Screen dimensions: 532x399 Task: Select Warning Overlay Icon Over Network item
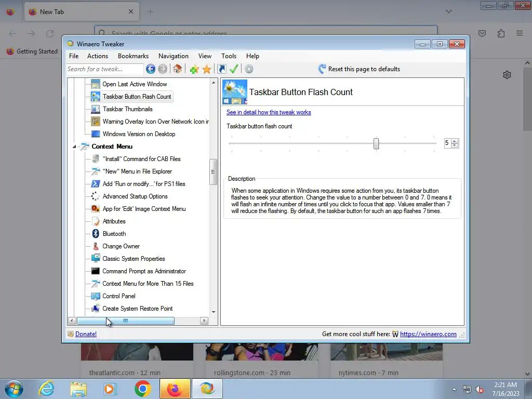coord(155,122)
